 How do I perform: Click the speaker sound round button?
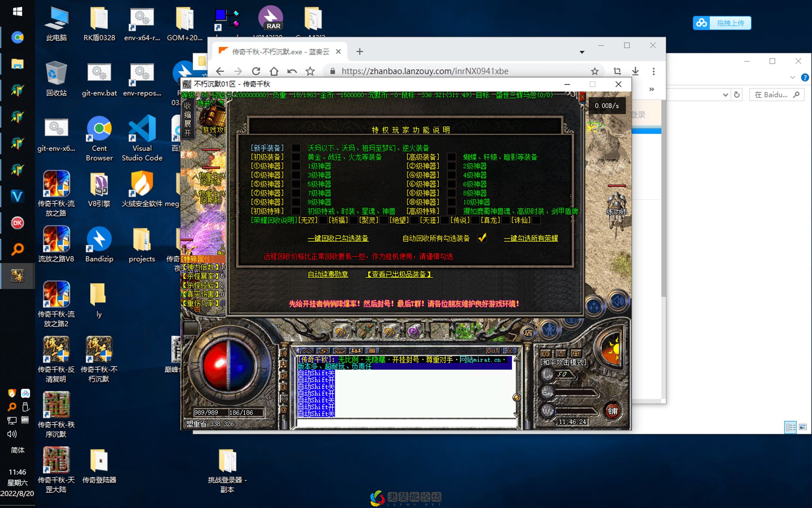[x=618, y=301]
